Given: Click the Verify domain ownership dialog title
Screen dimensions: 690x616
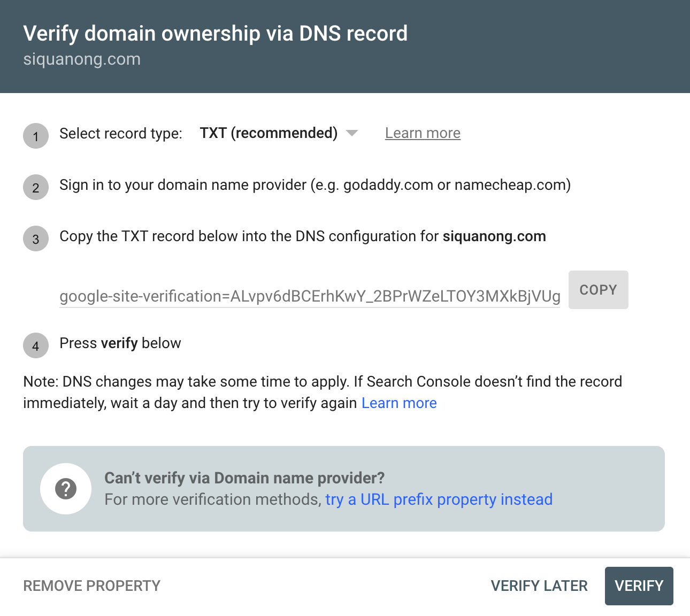Looking at the screenshot, I should pos(215,33).
